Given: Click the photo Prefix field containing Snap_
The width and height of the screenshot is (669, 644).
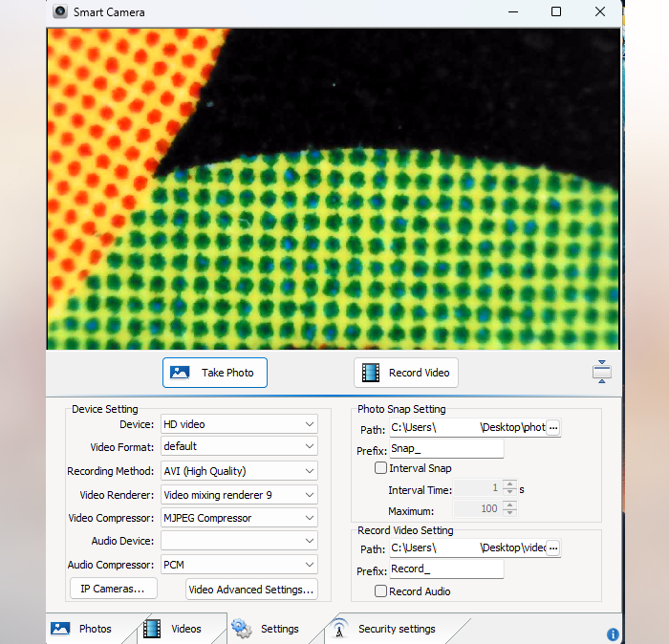Looking at the screenshot, I should (445, 449).
